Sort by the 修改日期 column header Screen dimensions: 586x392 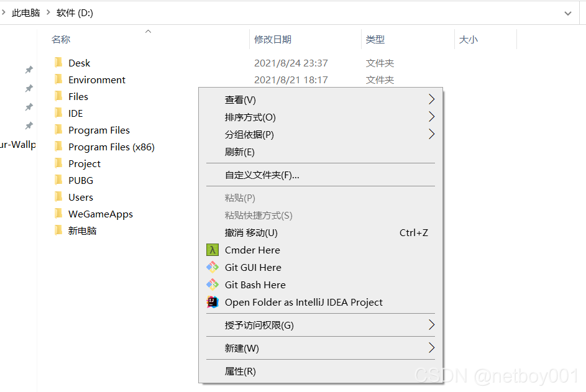[273, 39]
